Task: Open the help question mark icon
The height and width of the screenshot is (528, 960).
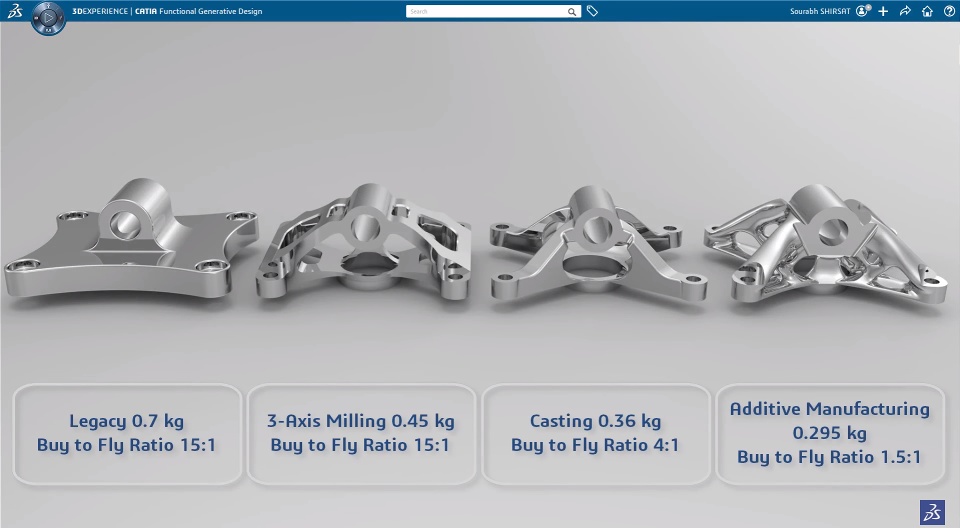Action: click(x=949, y=11)
